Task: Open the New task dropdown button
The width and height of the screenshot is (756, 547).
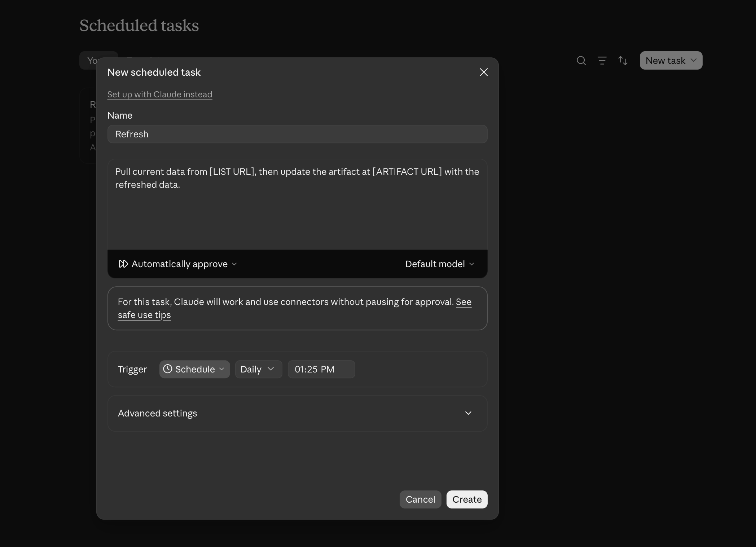Action: click(x=671, y=61)
